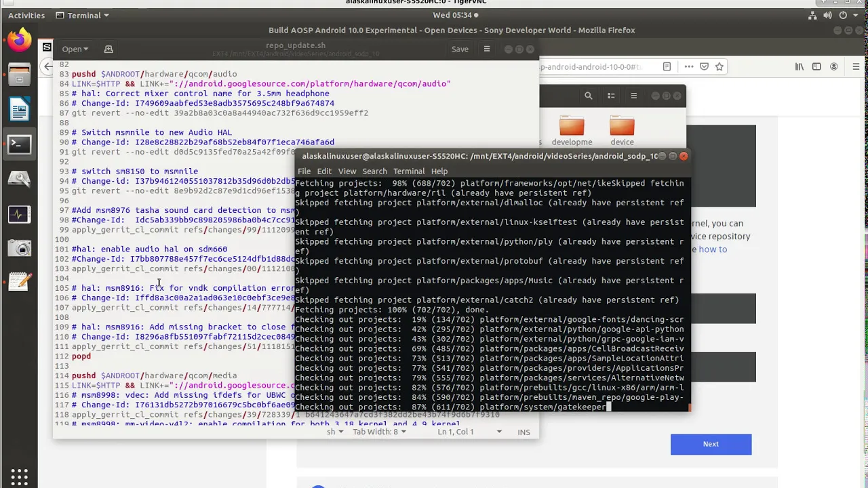This screenshot has height=488, width=868.
Task: Open the File menu in Terminal
Action: point(304,171)
